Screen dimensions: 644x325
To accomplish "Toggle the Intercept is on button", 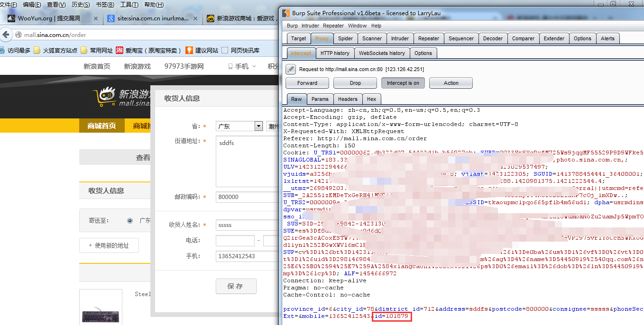I will click(x=403, y=83).
